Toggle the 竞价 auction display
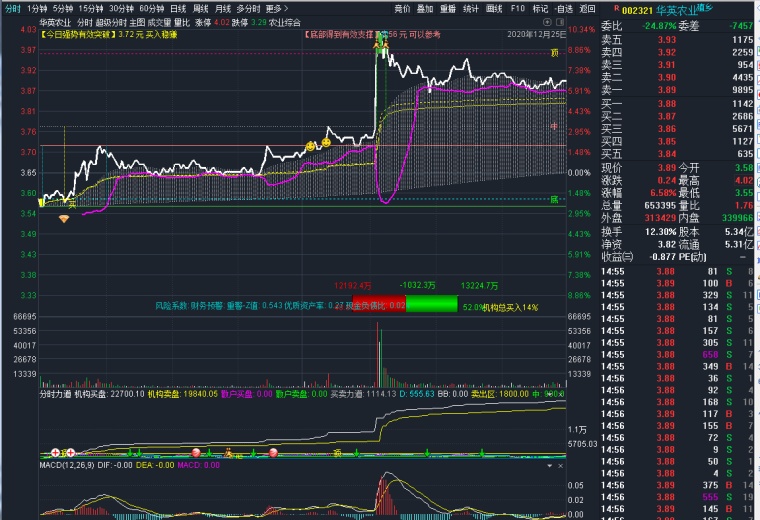This screenshot has height=520, width=760. pyautogui.click(x=402, y=7)
